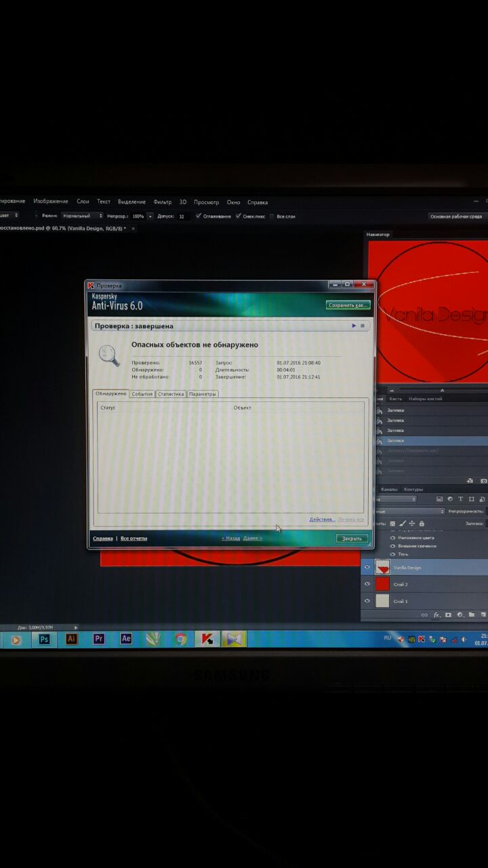The width and height of the screenshot is (488, 868).
Task: Switch to the Наборы кистей tab
Action: pyautogui.click(x=426, y=399)
